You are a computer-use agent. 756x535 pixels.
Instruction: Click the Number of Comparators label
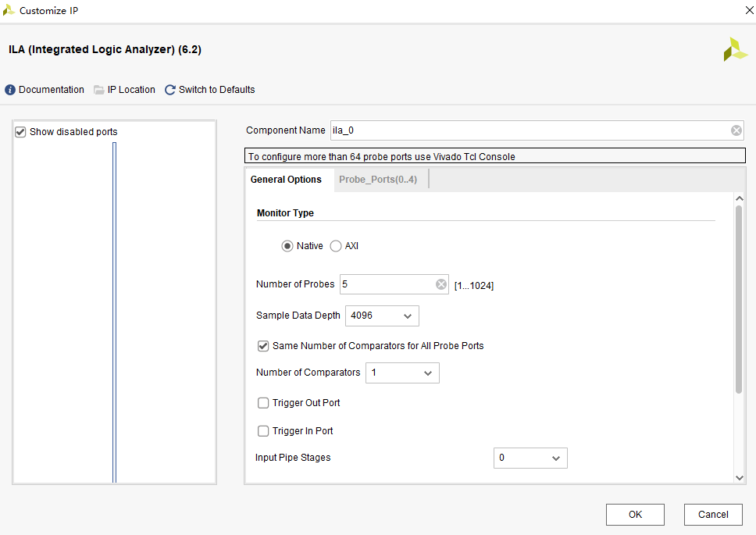(x=308, y=373)
